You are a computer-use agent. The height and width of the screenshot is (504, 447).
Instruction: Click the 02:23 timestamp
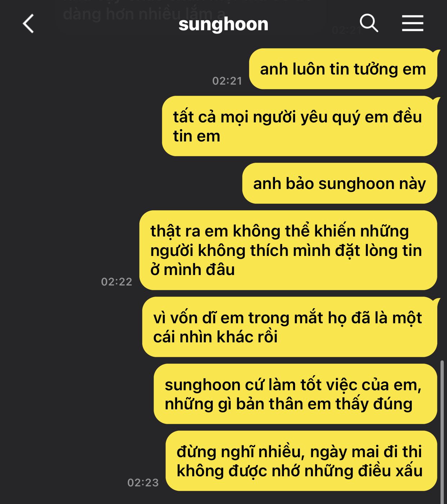143,482
